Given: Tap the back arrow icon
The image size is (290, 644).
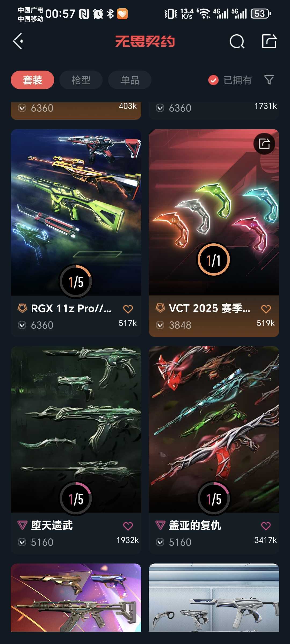Looking at the screenshot, I should coord(18,41).
